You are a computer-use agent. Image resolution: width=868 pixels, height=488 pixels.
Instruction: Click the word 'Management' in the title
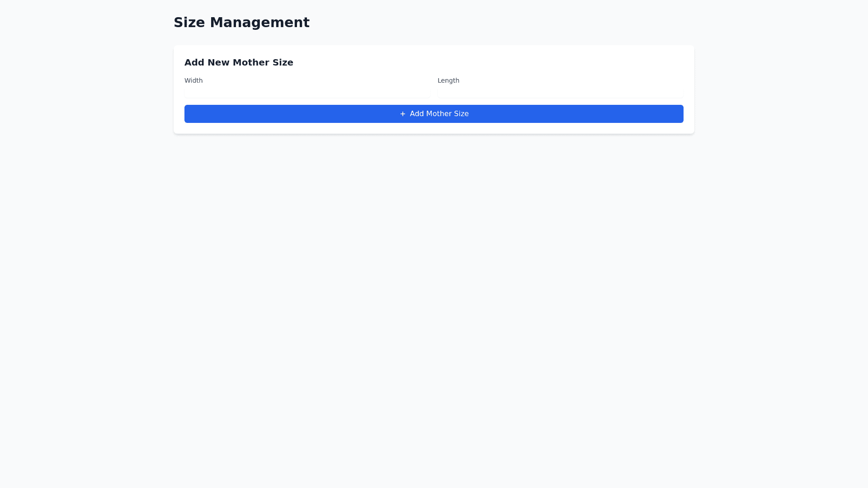pyautogui.click(x=259, y=23)
